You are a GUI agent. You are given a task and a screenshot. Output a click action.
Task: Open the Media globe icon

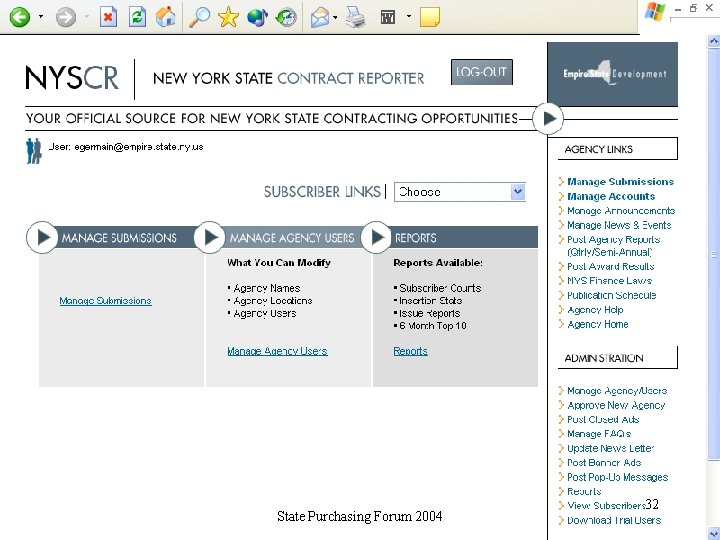click(257, 17)
